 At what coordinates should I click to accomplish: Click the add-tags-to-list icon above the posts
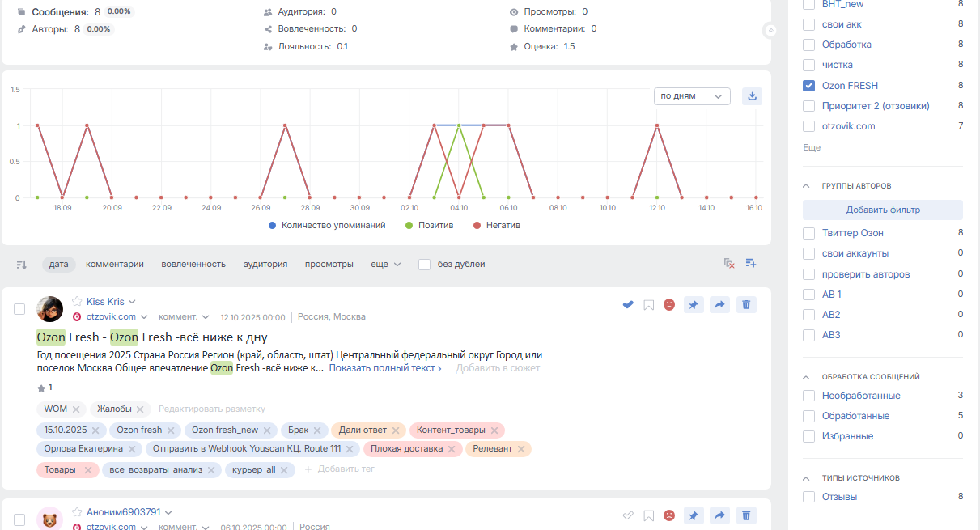tap(751, 264)
